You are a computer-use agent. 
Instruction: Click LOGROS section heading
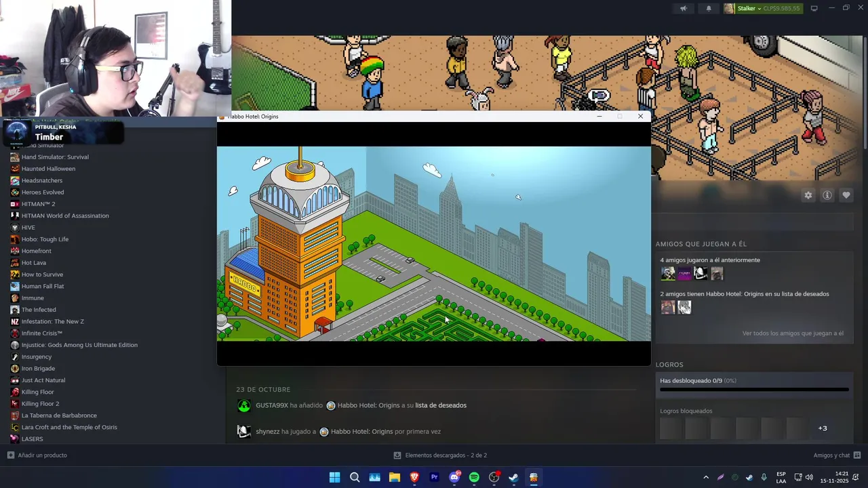point(669,365)
